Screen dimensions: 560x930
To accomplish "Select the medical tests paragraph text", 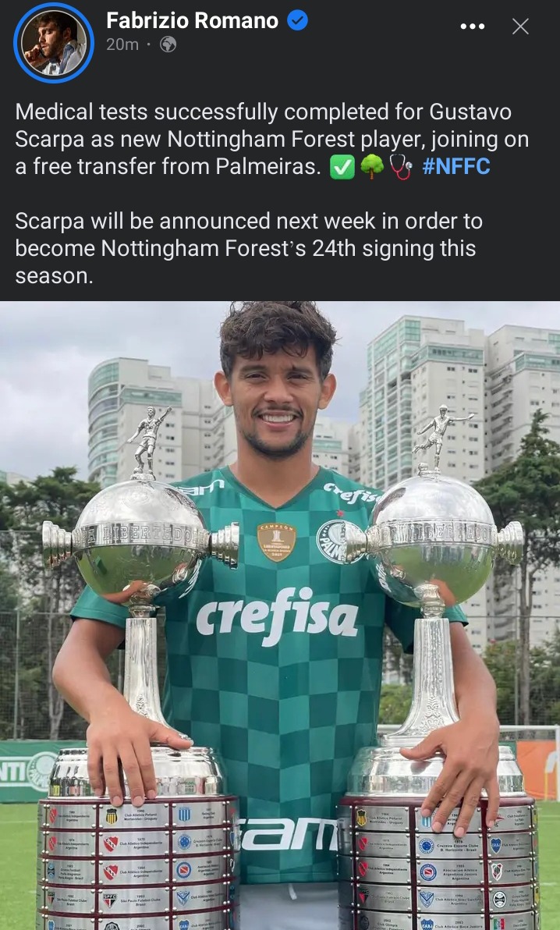I will 271,140.
